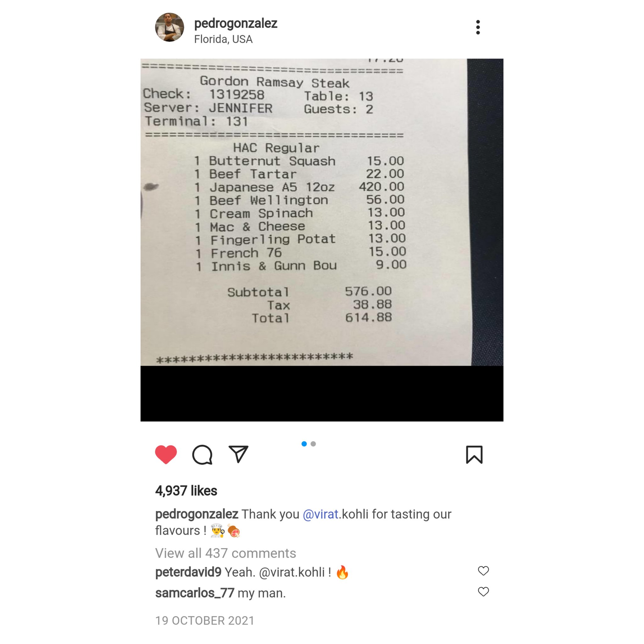Open the three-dot post options menu
The height and width of the screenshot is (644, 644).
(x=478, y=27)
